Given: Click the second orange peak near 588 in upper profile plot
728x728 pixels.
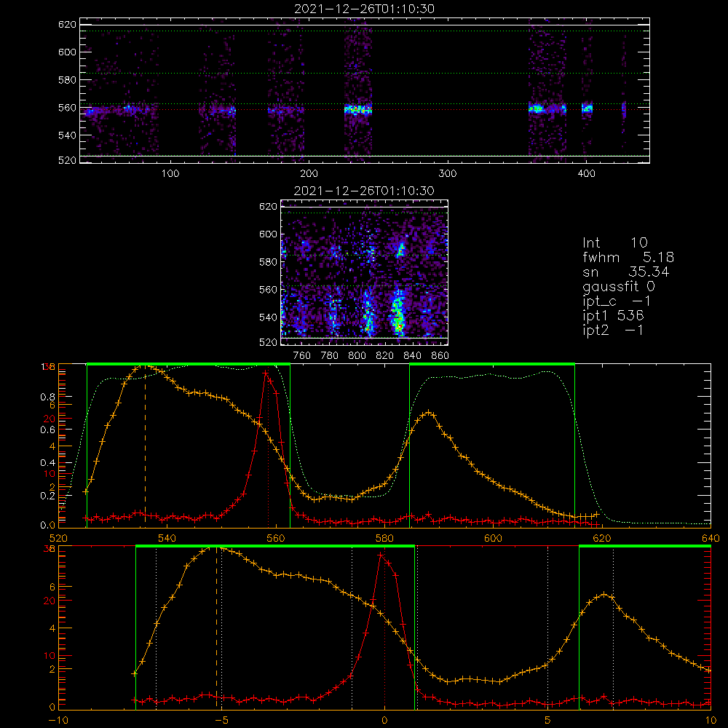Looking at the screenshot, I should coord(429,412).
